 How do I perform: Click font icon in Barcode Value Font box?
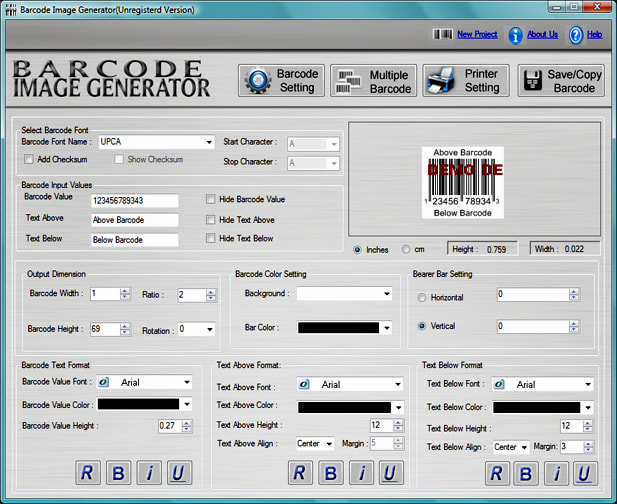pyautogui.click(x=103, y=382)
